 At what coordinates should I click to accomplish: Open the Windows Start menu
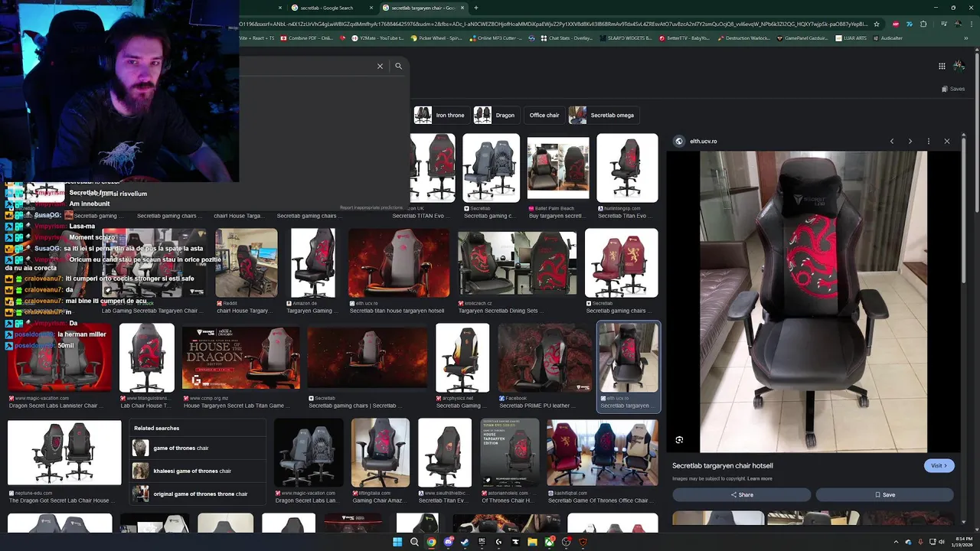pyautogui.click(x=397, y=542)
